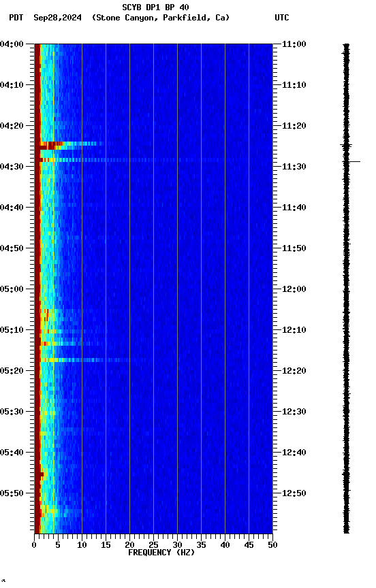
Task: Click the '45' frequency axis tick label
Action: [249, 545]
